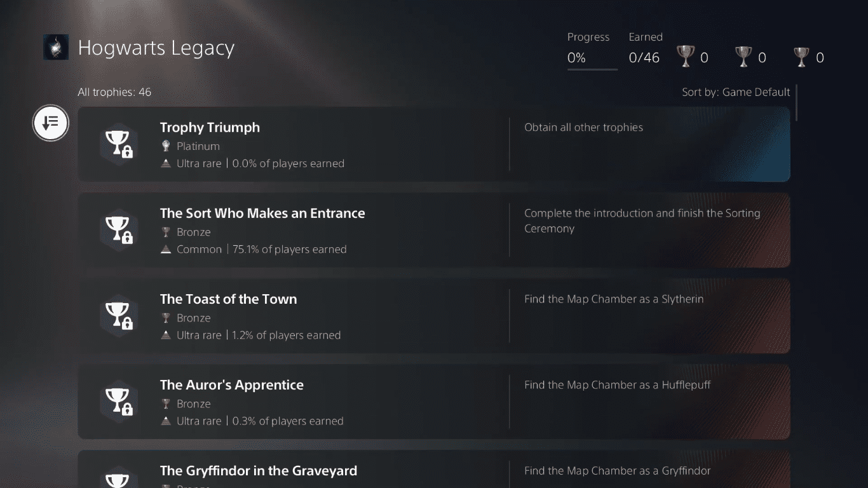Select the Platinum rarity icon under Trophy Triumph

click(x=166, y=146)
